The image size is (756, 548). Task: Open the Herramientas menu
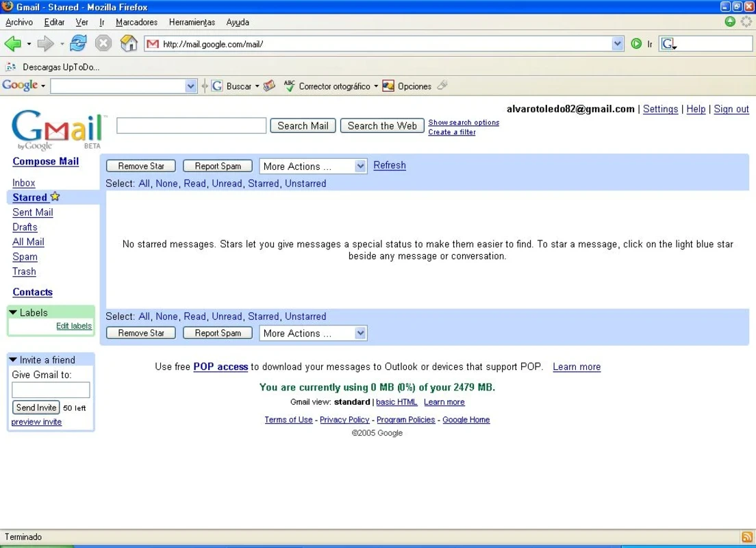pyautogui.click(x=192, y=22)
